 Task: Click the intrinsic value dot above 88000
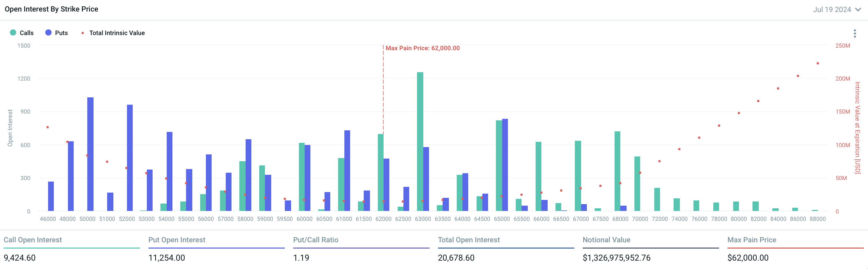818,63
